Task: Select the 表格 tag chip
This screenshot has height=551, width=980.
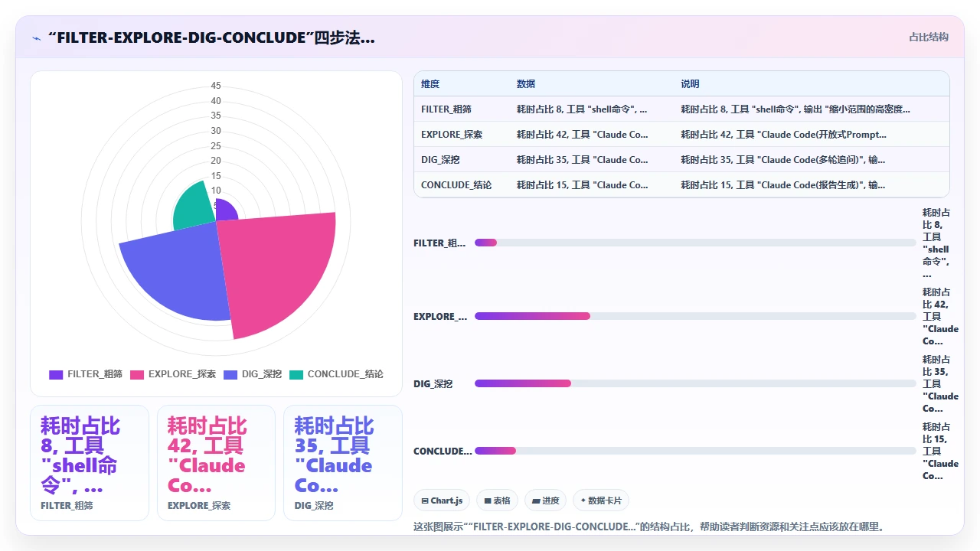Action: [497, 500]
